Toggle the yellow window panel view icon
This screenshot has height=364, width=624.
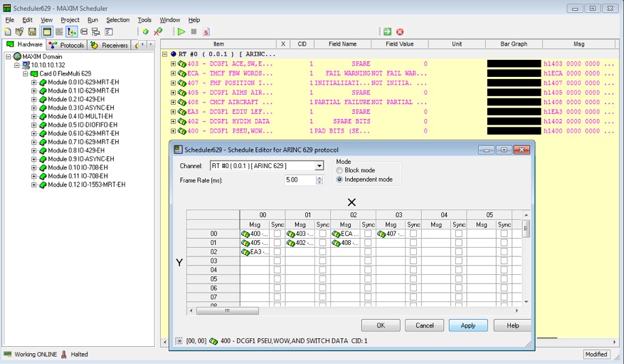[x=47, y=32]
